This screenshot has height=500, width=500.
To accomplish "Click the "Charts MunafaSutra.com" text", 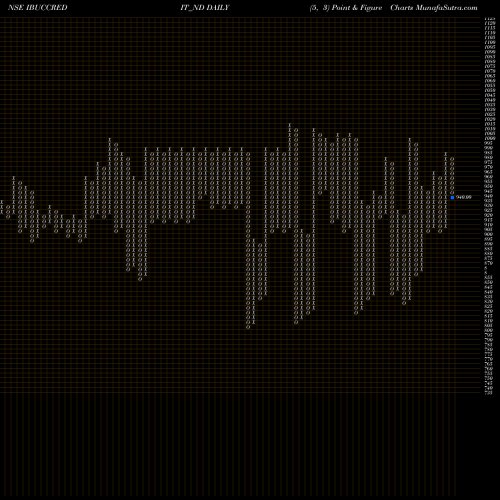I will click(x=434, y=8).
